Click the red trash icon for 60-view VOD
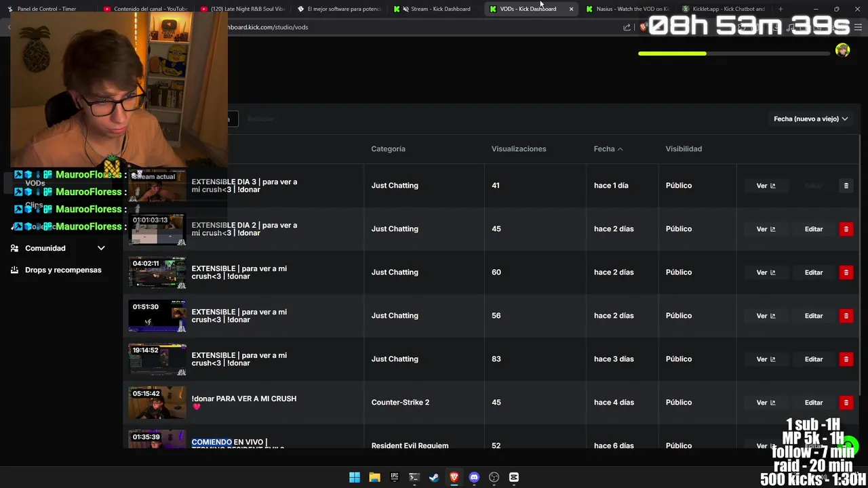The image size is (868, 488). pos(846,272)
